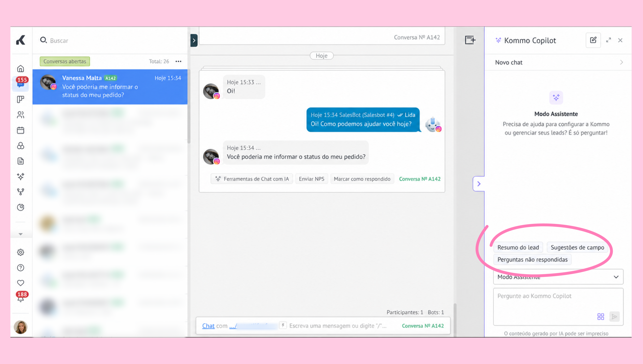Click Perguntas não respondidas suggestion
Image resolution: width=643 pixels, height=364 pixels.
[x=533, y=260]
